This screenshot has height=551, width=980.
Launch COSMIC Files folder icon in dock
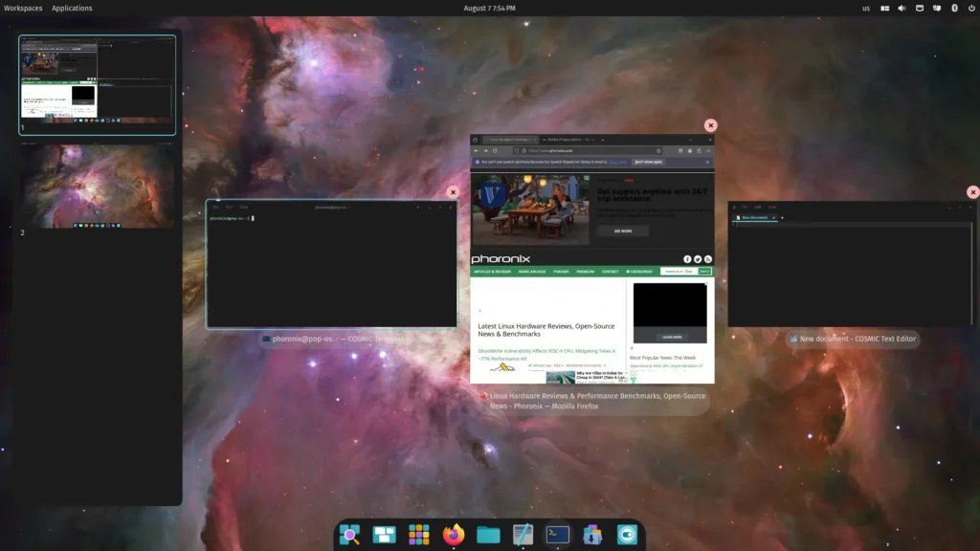488,535
